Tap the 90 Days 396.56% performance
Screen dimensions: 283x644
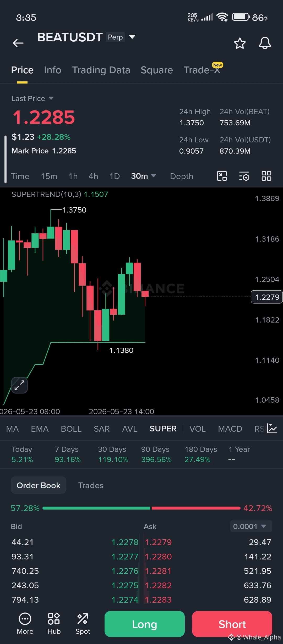click(156, 454)
